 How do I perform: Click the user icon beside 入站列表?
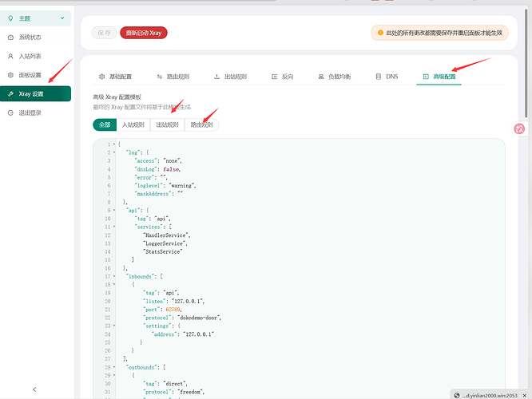click(10, 57)
